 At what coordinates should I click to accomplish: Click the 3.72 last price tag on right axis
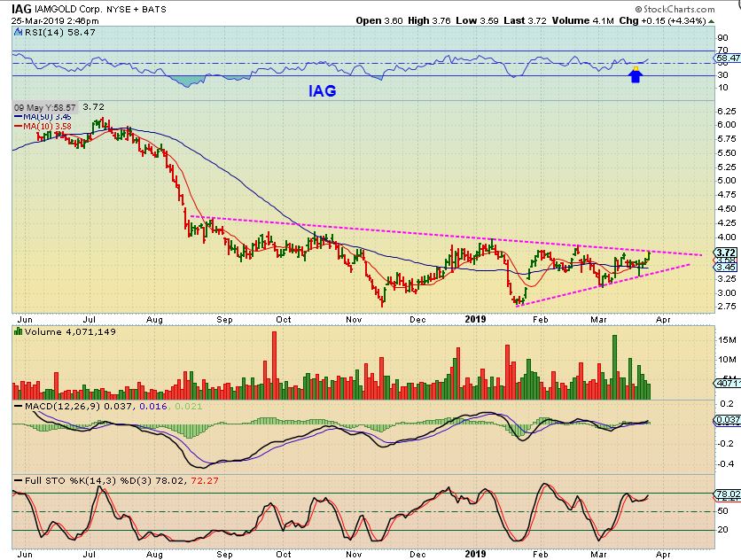[x=724, y=253]
